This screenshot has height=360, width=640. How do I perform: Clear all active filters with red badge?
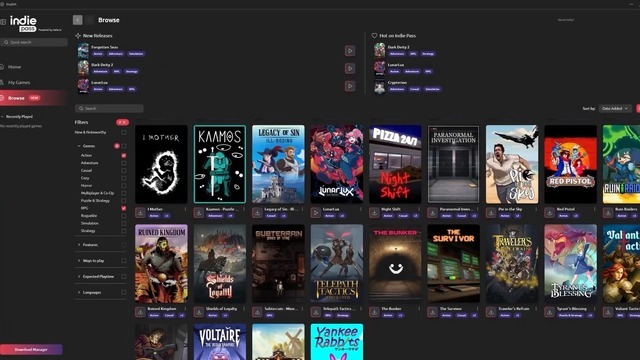(x=122, y=122)
